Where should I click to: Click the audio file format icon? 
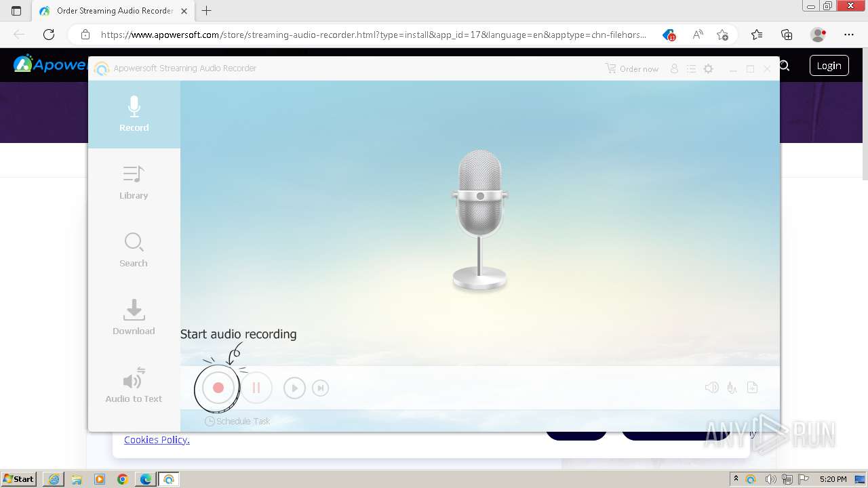(x=752, y=388)
